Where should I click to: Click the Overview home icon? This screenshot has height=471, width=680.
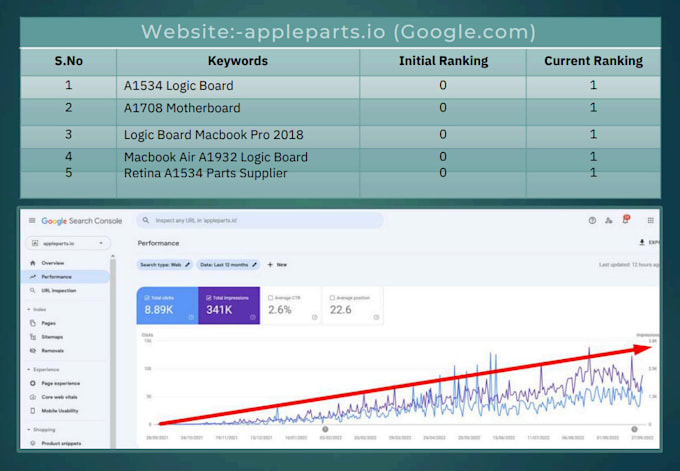tap(33, 263)
